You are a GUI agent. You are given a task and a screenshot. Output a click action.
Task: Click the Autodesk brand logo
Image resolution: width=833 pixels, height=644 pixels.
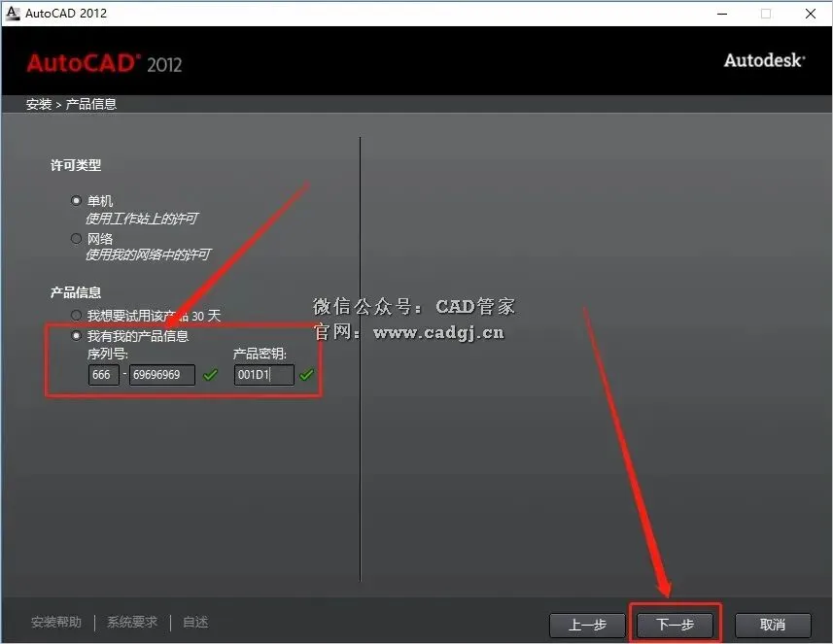point(764,60)
